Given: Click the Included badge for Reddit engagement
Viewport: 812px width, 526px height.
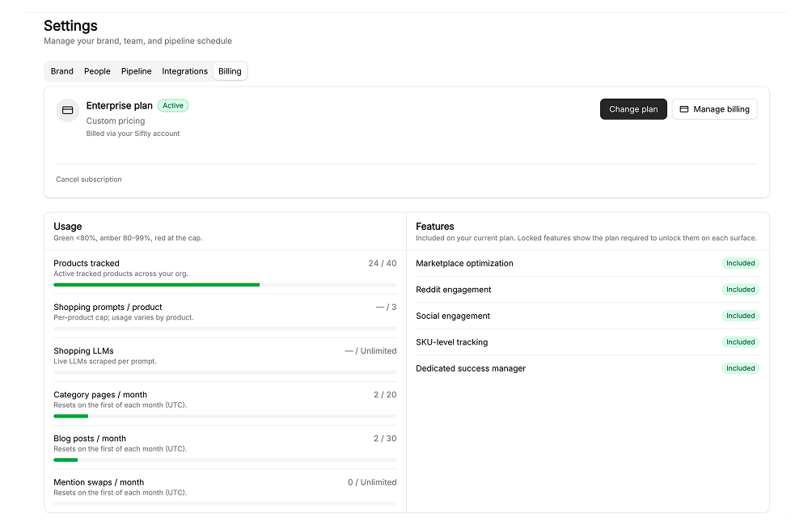Looking at the screenshot, I should coord(740,290).
